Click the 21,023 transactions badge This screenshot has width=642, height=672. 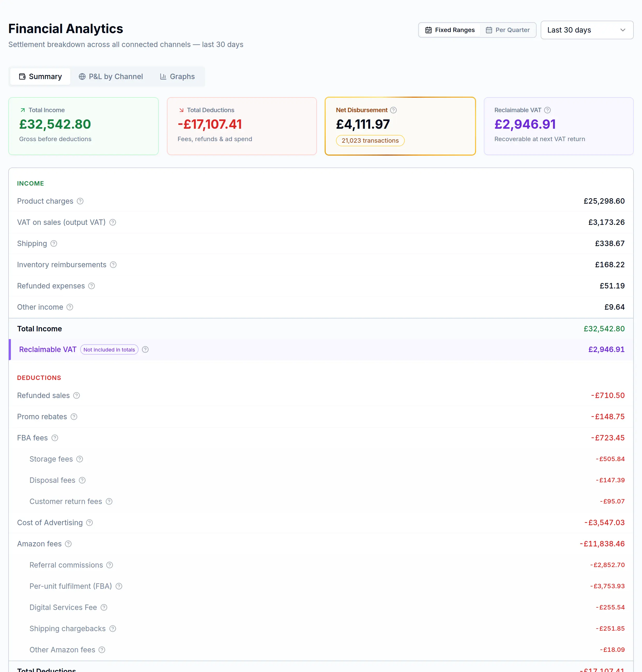370,141
